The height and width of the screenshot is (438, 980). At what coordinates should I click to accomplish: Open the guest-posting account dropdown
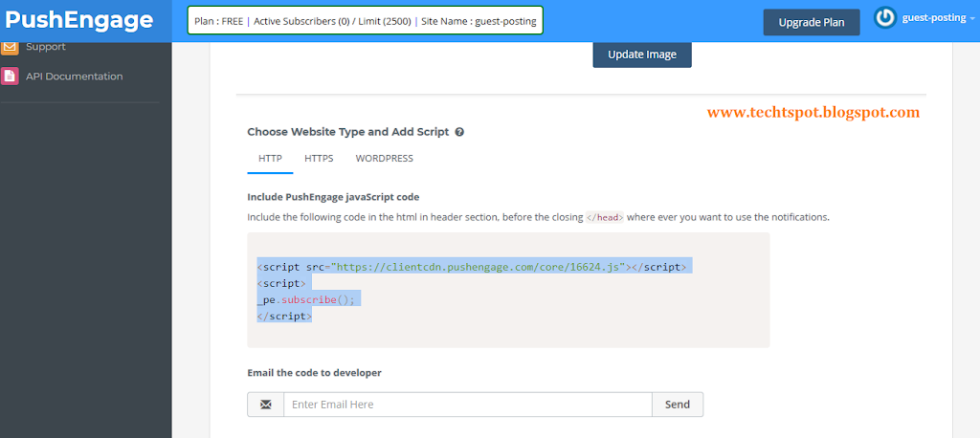(938, 18)
